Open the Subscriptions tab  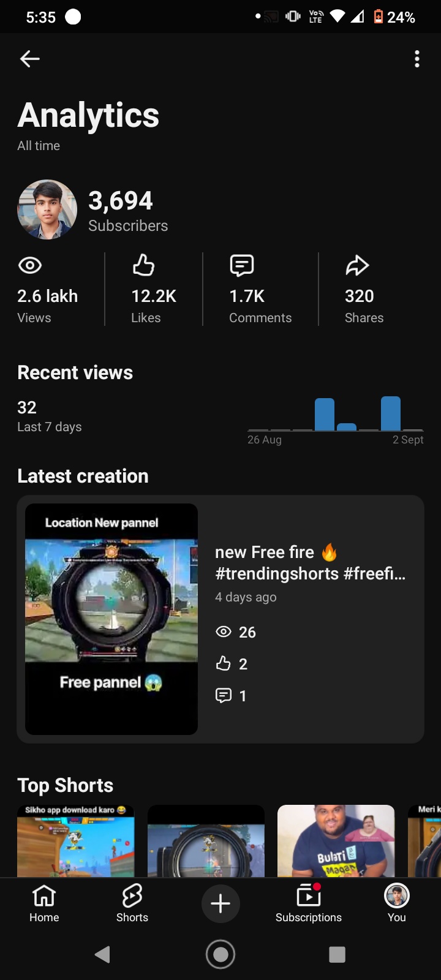(x=309, y=903)
